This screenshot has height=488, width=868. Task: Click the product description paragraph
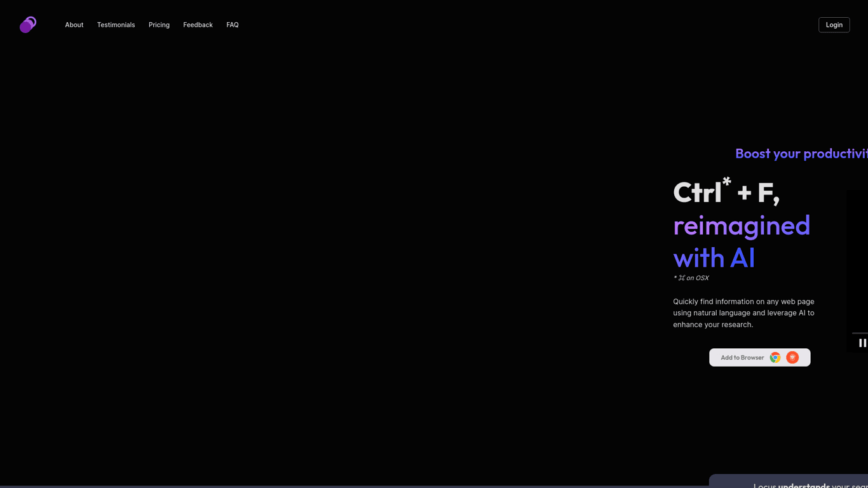click(x=743, y=313)
